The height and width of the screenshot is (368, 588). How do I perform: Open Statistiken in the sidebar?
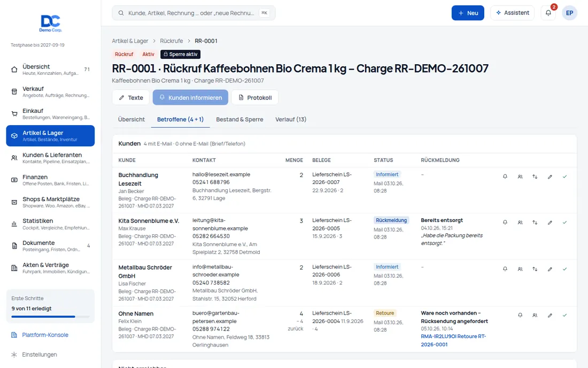point(50,224)
